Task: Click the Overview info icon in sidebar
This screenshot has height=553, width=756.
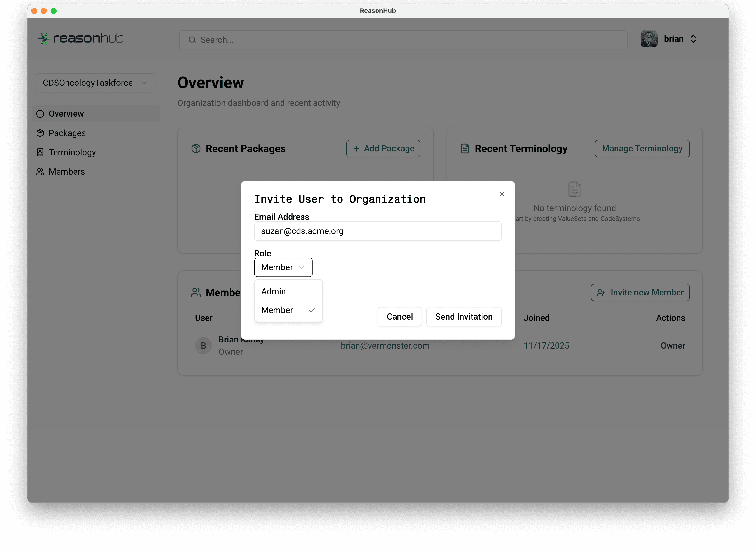Action: pyautogui.click(x=40, y=113)
